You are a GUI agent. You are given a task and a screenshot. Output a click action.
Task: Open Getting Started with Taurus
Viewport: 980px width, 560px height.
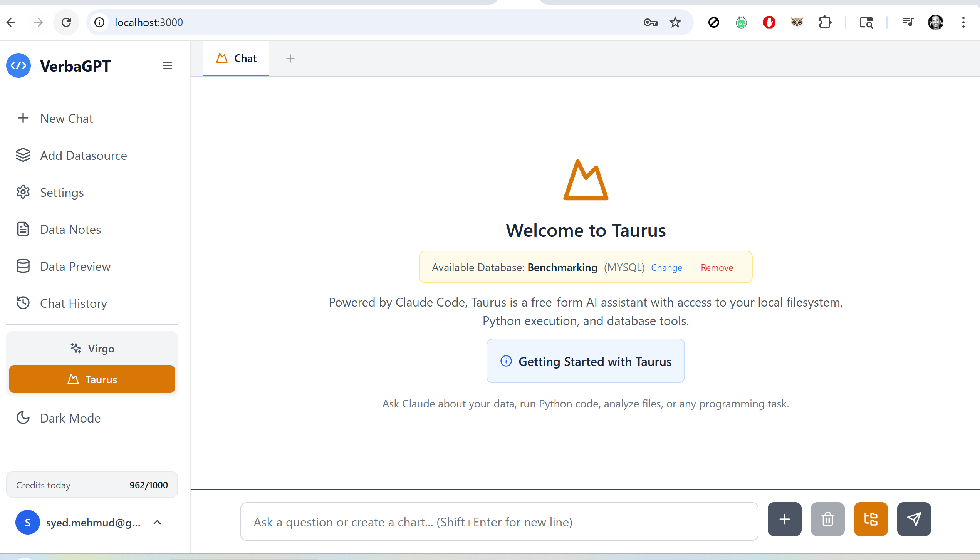[585, 361]
